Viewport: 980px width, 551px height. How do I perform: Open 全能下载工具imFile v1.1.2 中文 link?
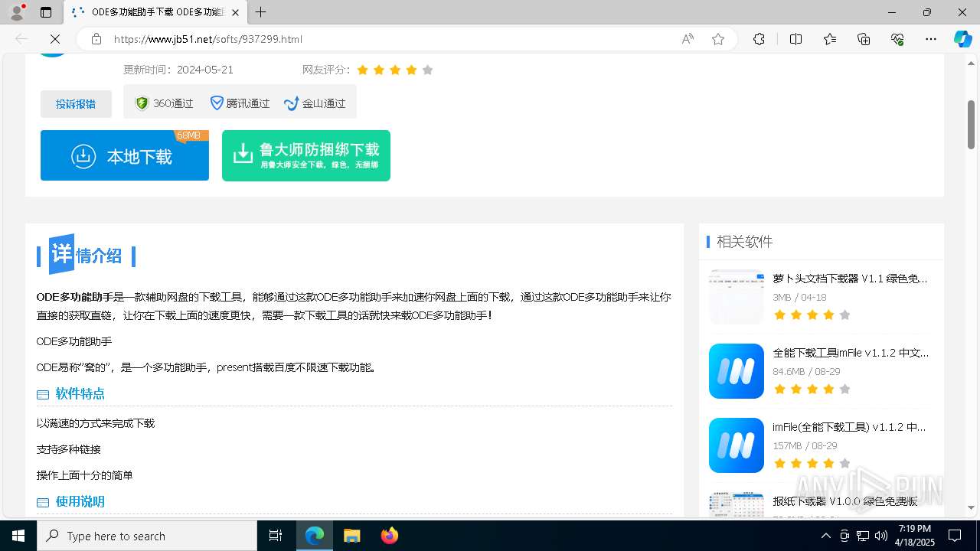coord(851,353)
